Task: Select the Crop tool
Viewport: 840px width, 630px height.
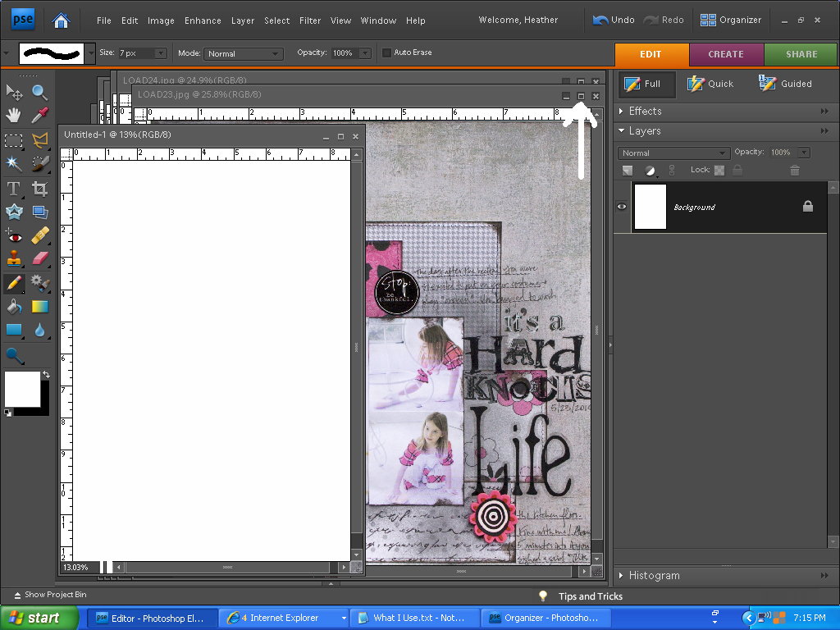Action: click(x=40, y=188)
